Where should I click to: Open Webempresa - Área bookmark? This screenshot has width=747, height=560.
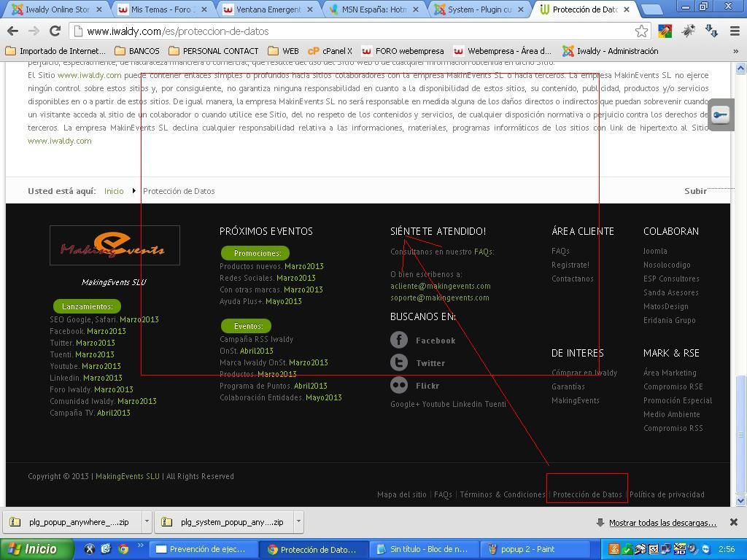click(503, 51)
